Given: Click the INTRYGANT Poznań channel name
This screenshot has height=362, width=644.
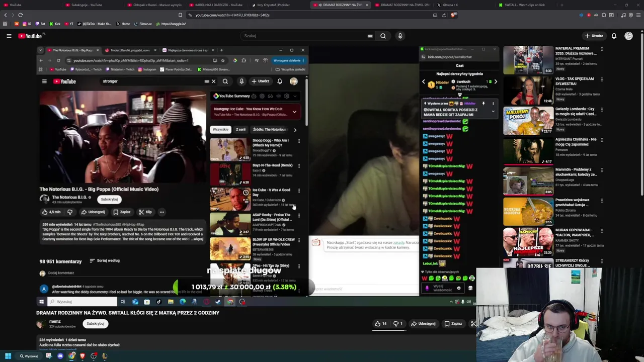Looking at the screenshot, I should coord(570,59).
